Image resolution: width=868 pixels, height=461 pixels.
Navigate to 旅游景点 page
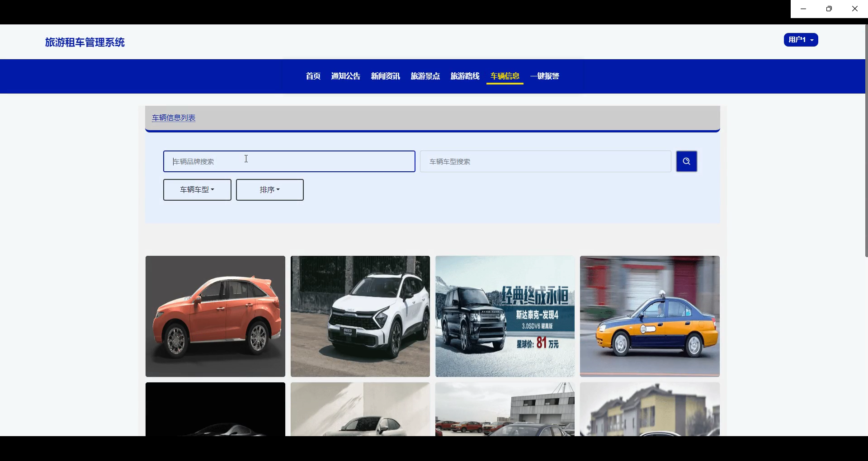point(425,76)
